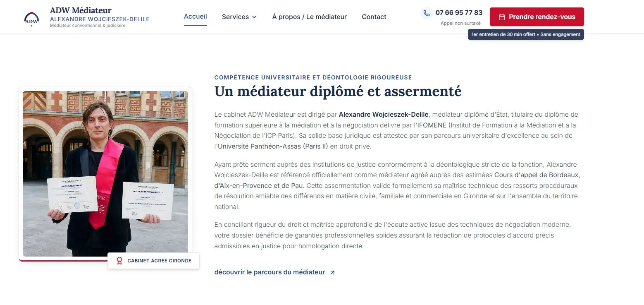Go to the Accueil menu item
Viewport: 644px width, 305px height.
[196, 17]
